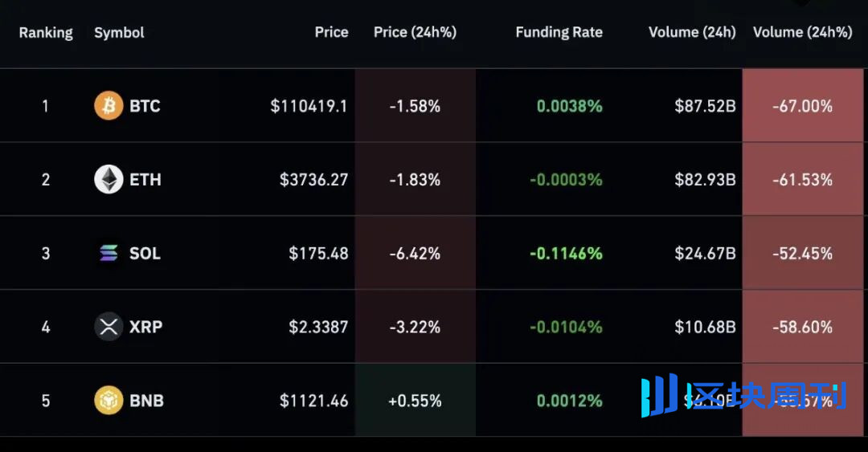Image resolution: width=868 pixels, height=452 pixels.
Task: Open the ETH symbol link
Action: click(x=145, y=180)
